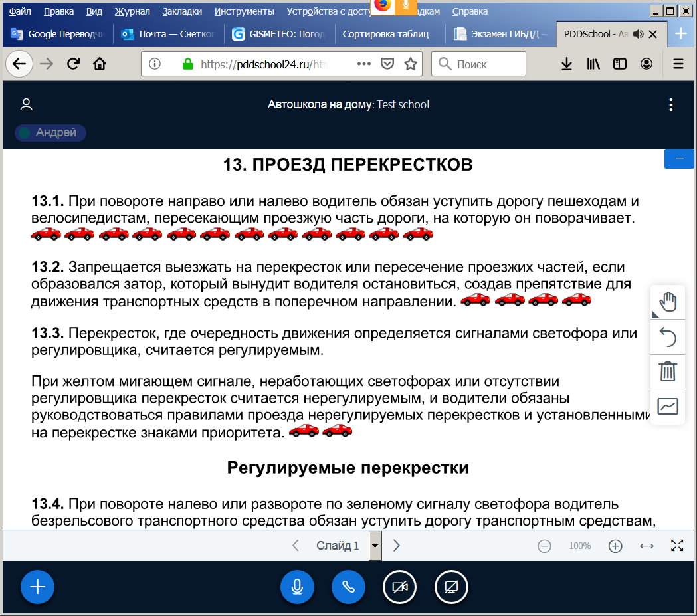
Task: Click the Автошкола на дому title text
Action: pyautogui.click(x=320, y=104)
